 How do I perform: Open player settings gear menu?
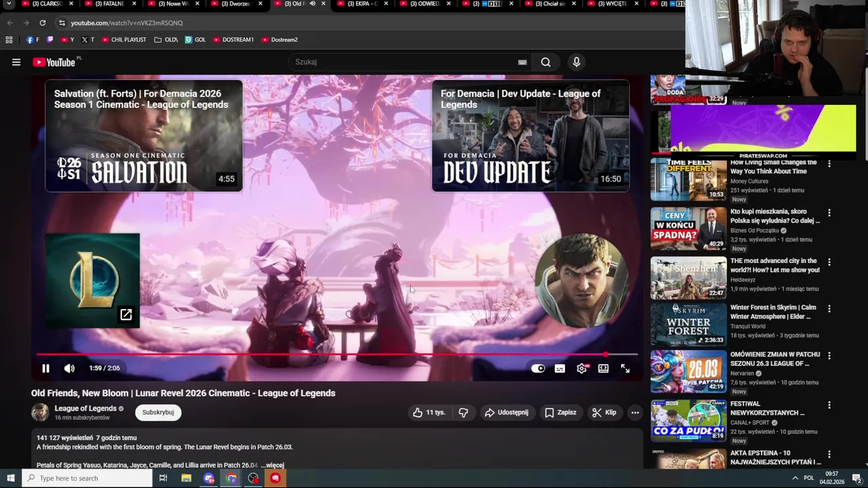(x=582, y=369)
